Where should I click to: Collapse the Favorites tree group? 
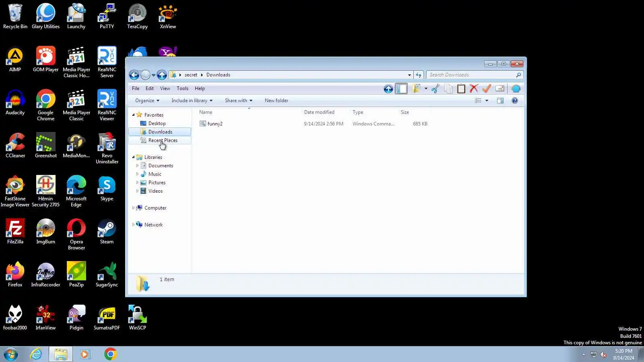pos(133,115)
